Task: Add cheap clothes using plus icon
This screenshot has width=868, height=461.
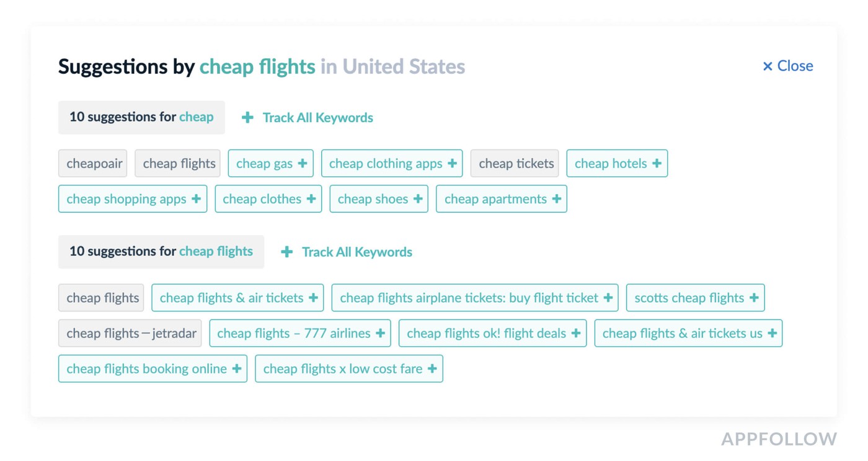Action: coord(311,199)
